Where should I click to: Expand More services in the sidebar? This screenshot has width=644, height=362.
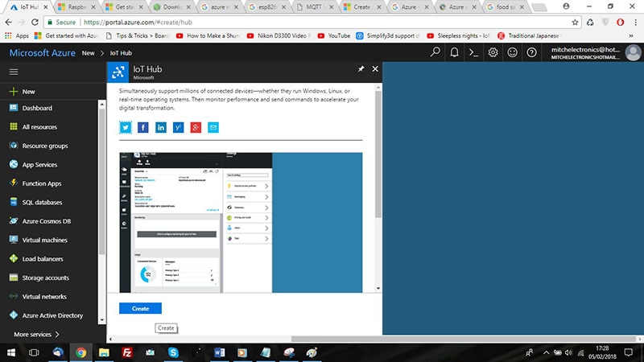[37, 334]
